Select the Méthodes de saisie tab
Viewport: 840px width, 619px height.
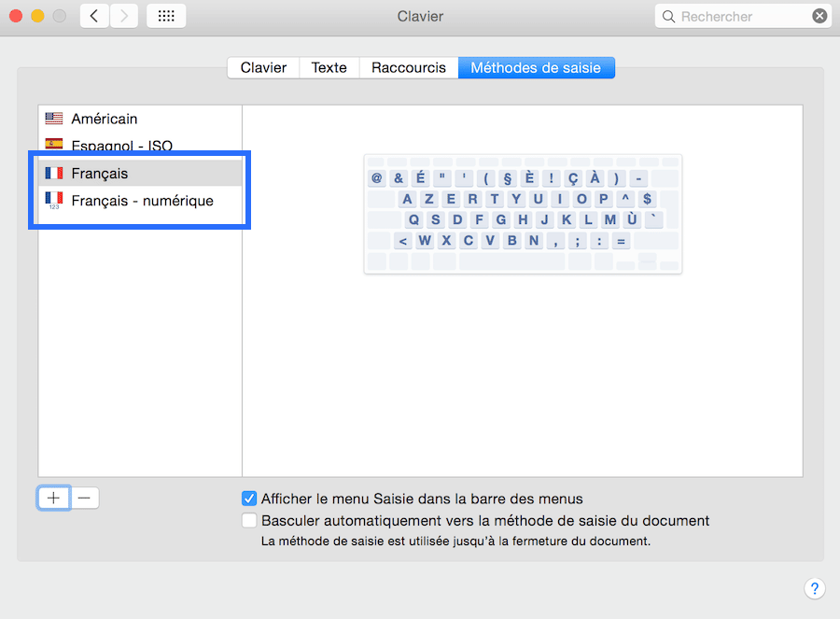[536, 67]
